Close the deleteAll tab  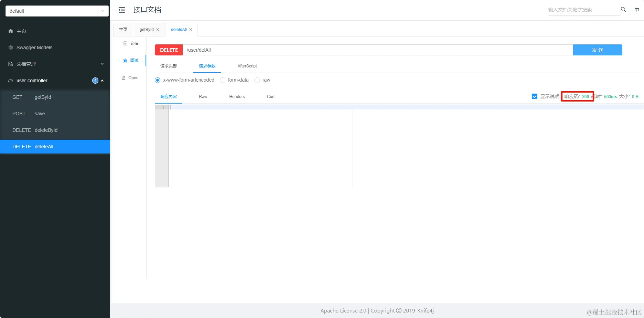click(x=191, y=30)
